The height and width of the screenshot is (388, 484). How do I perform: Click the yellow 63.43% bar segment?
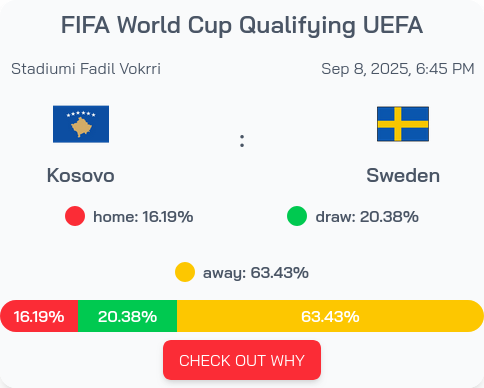pos(330,316)
